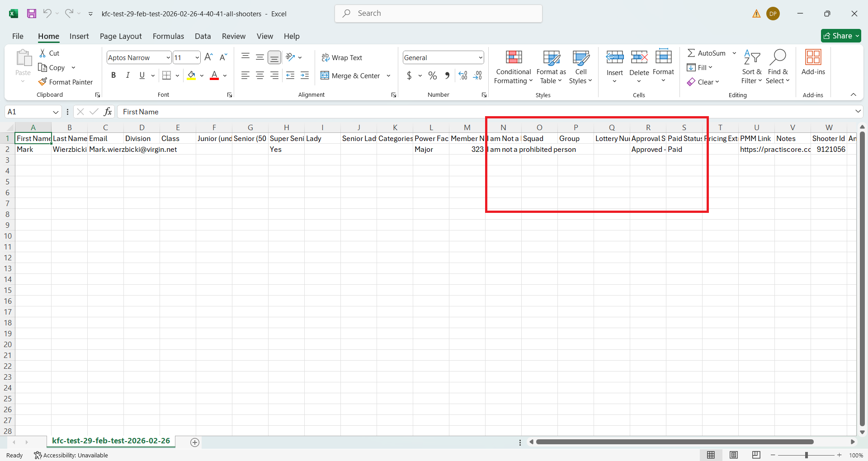The width and height of the screenshot is (868, 461).
Task: Toggle Bold formatting
Action: 113,75
